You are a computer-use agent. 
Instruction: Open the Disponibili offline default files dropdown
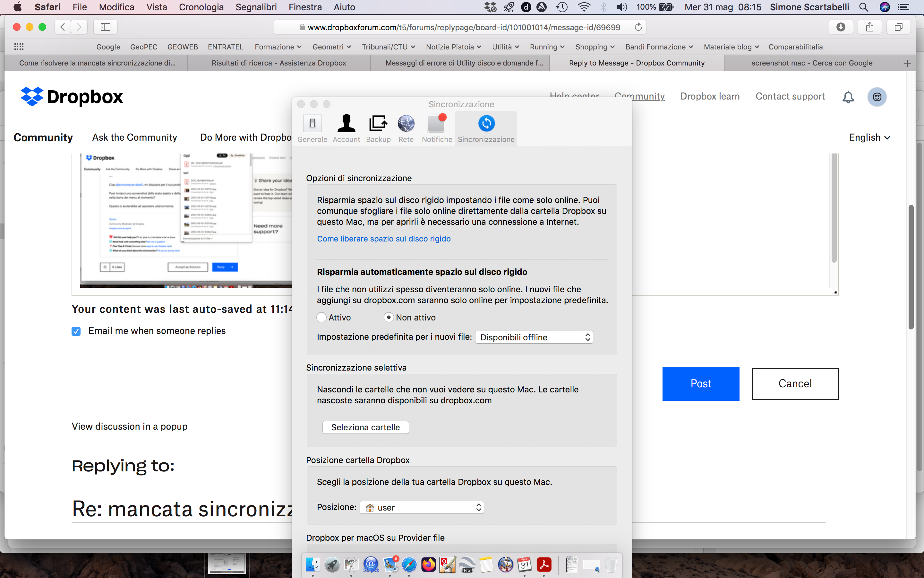[534, 337]
